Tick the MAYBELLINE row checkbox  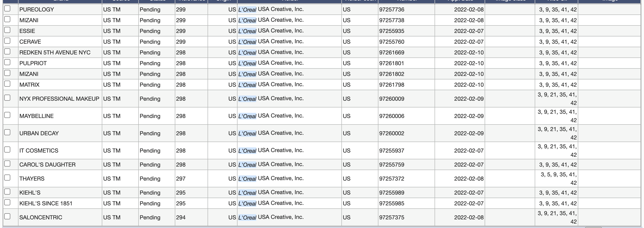tap(7, 115)
